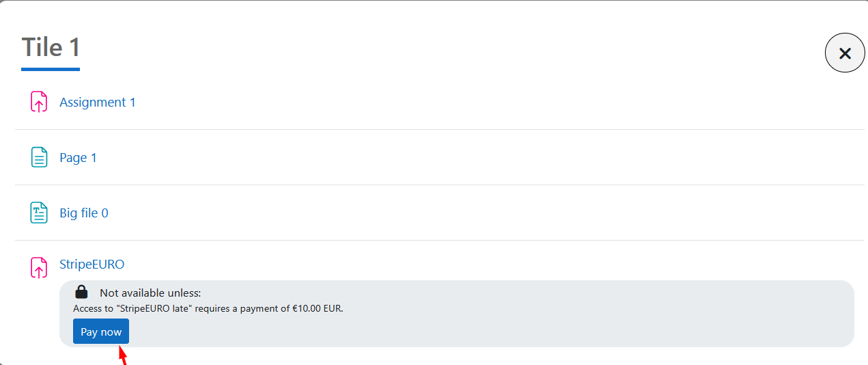The height and width of the screenshot is (365, 868).
Task: Open the Big file 0 link
Action: [x=84, y=213]
